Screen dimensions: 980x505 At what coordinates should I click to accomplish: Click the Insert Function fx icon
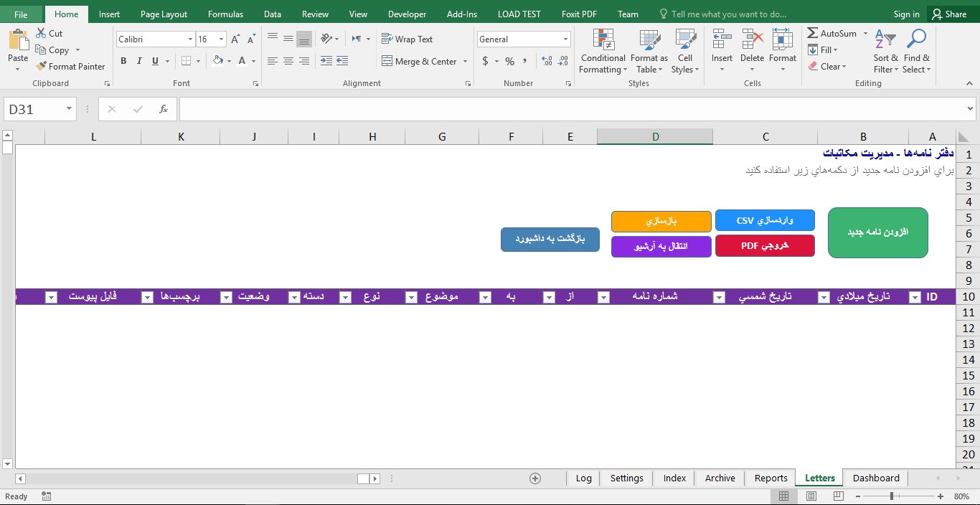(164, 109)
